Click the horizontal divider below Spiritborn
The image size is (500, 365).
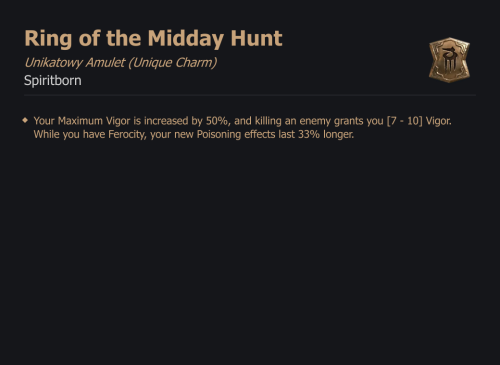pyautogui.click(x=250, y=95)
